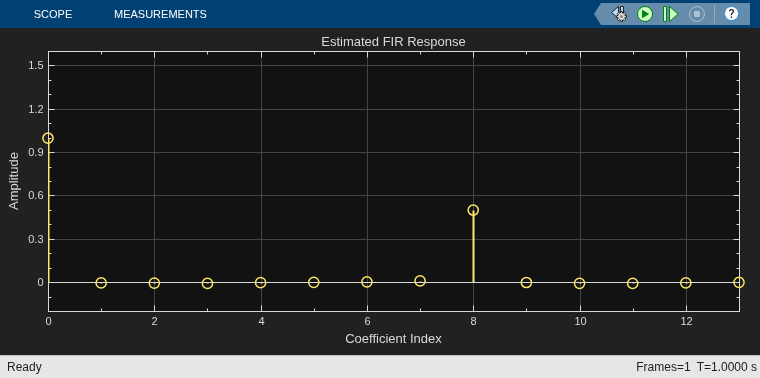Switch to the SCOPE tab
760x378 pixels.
tap(53, 14)
